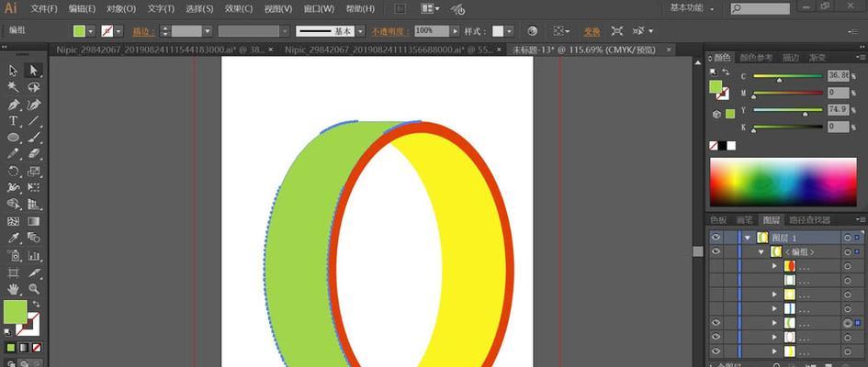Select the Rotate tool
This screenshot has width=868, height=367.
13,171
